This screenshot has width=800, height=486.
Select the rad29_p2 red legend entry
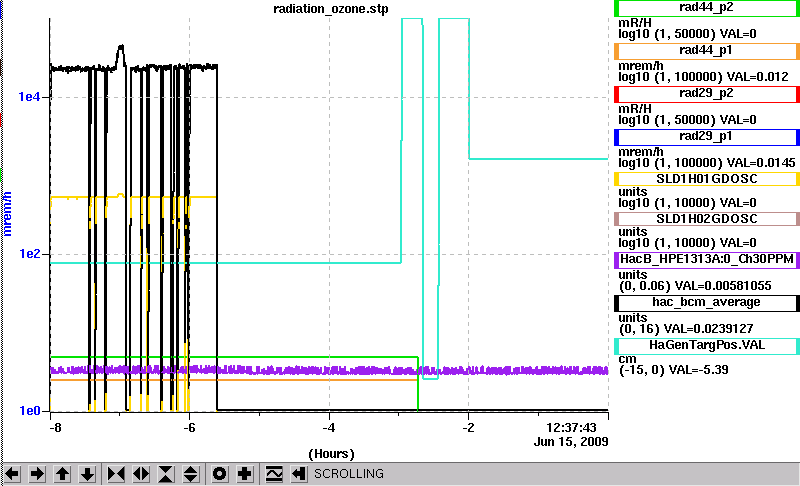click(x=707, y=94)
